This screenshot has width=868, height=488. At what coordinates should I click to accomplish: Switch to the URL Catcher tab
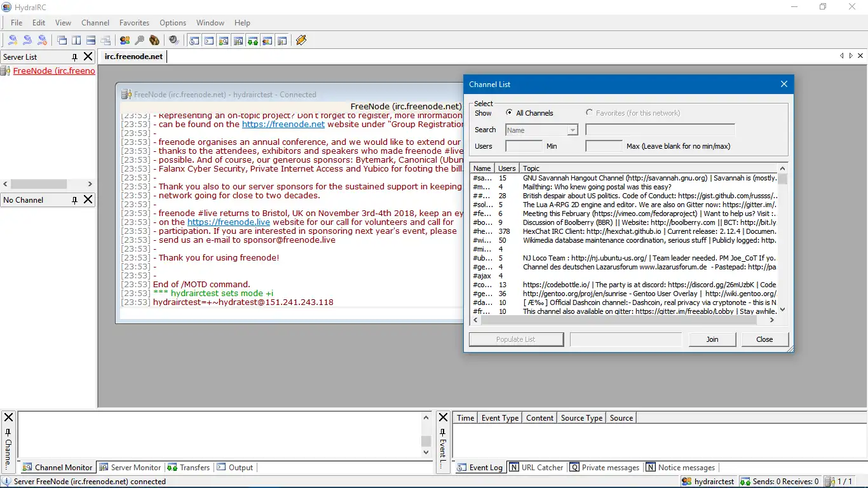coord(536,467)
